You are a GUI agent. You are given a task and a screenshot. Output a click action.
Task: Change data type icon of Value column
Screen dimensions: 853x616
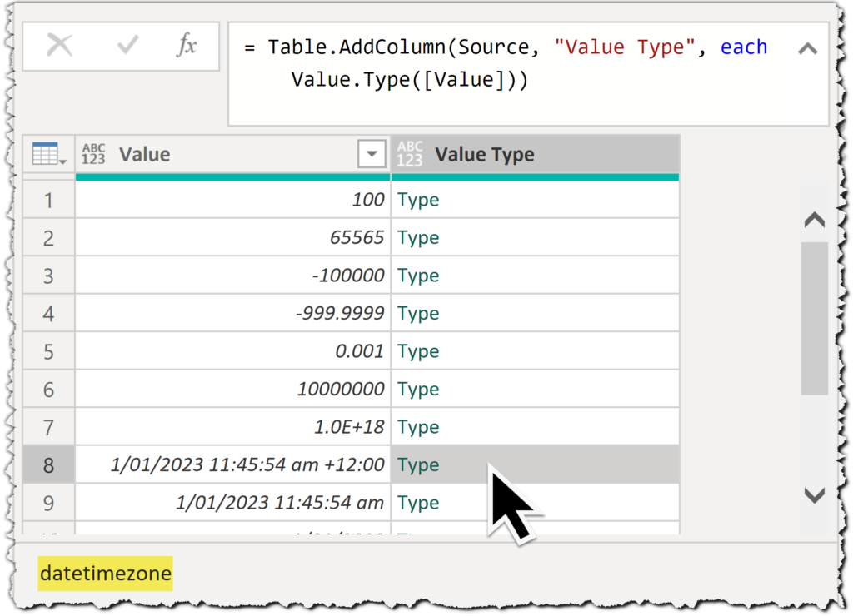(93, 154)
